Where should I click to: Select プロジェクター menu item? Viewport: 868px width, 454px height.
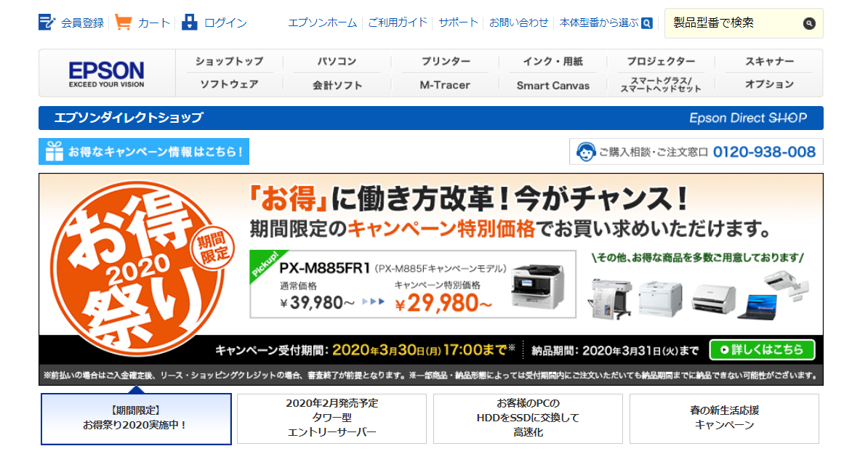[x=661, y=62]
